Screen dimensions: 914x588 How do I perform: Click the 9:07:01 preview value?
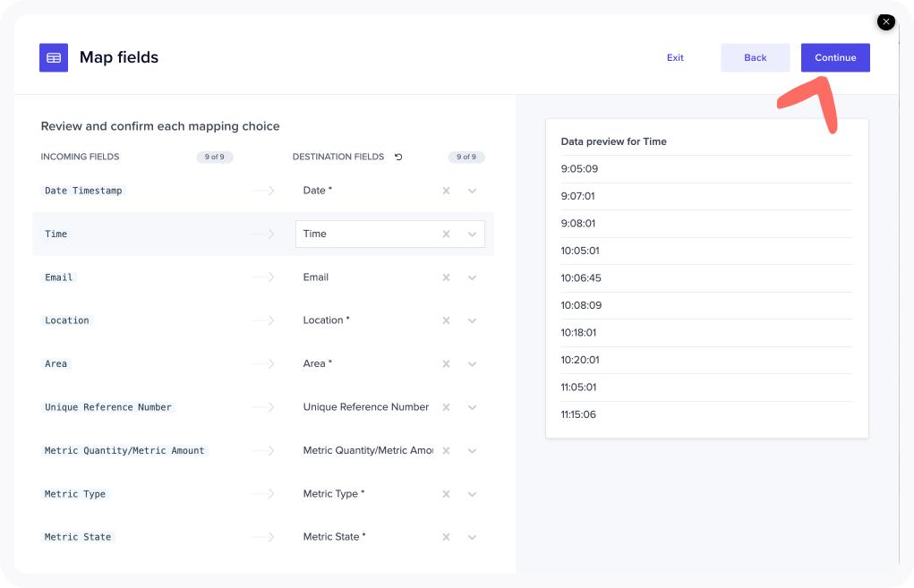tap(577, 196)
